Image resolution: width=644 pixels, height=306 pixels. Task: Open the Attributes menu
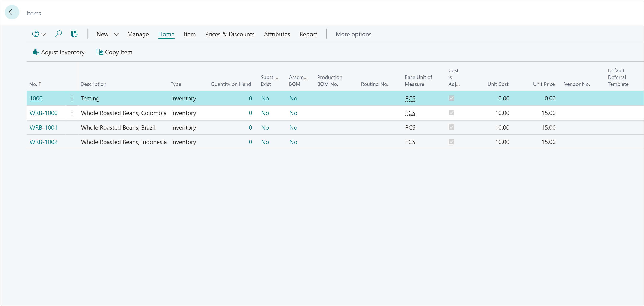(x=277, y=34)
